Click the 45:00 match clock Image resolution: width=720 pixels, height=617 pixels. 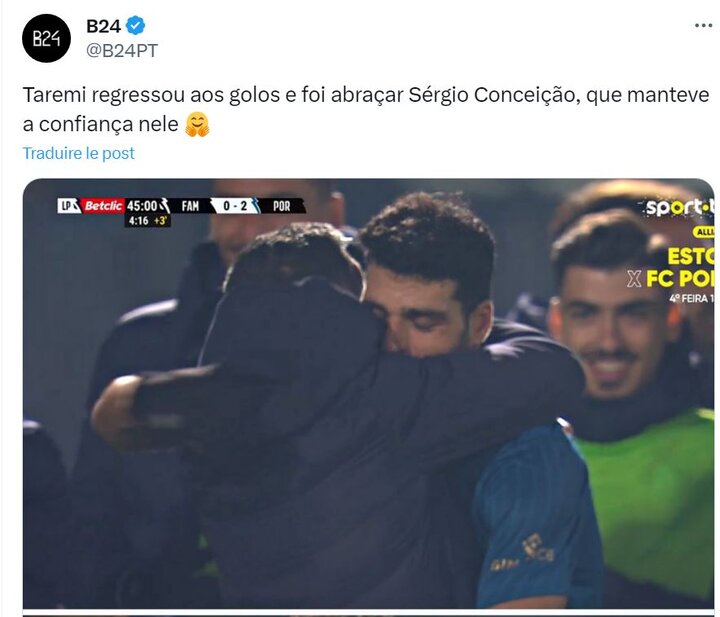[x=142, y=206]
